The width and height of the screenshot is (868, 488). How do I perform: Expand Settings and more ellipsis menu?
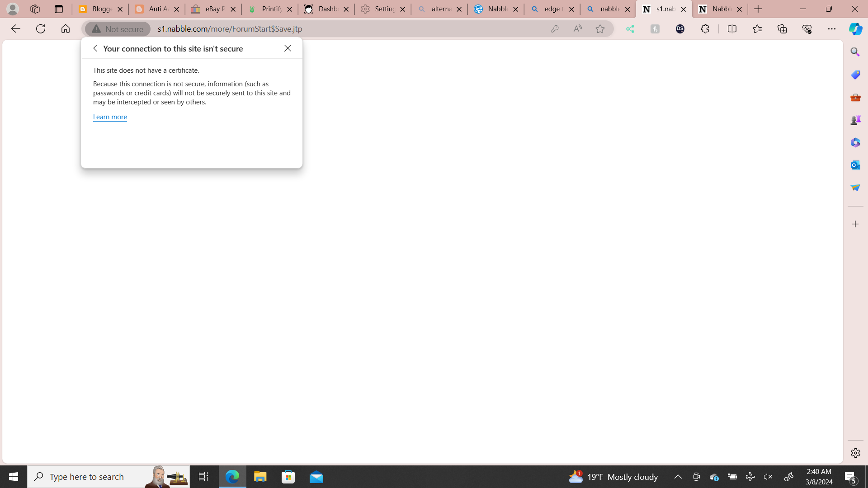[831, 29]
